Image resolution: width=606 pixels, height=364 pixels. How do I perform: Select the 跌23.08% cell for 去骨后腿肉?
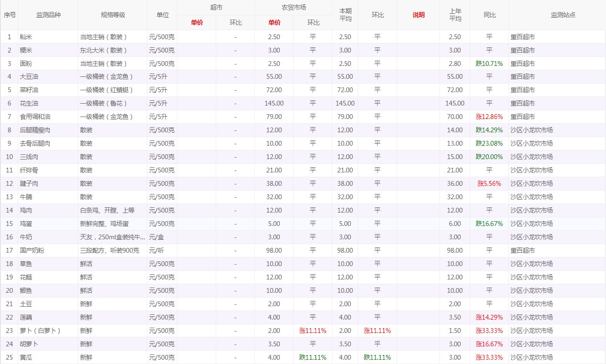[489, 143]
